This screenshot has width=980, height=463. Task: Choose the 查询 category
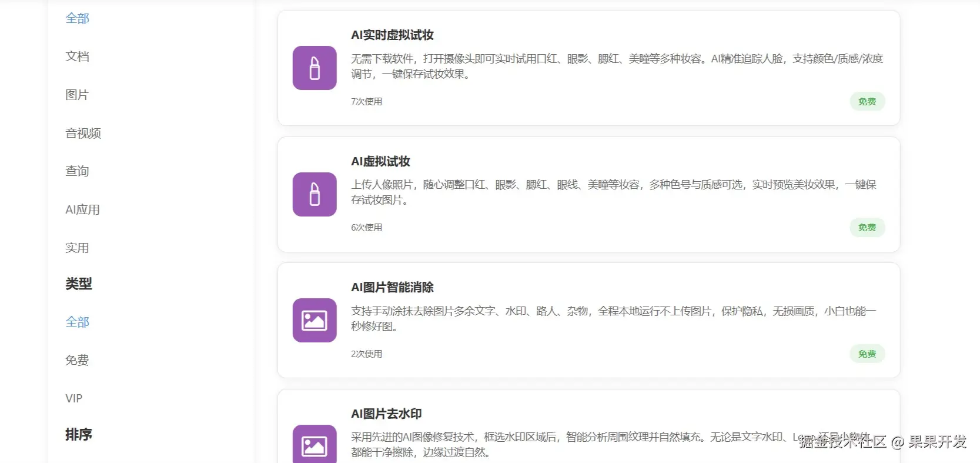[x=77, y=171]
